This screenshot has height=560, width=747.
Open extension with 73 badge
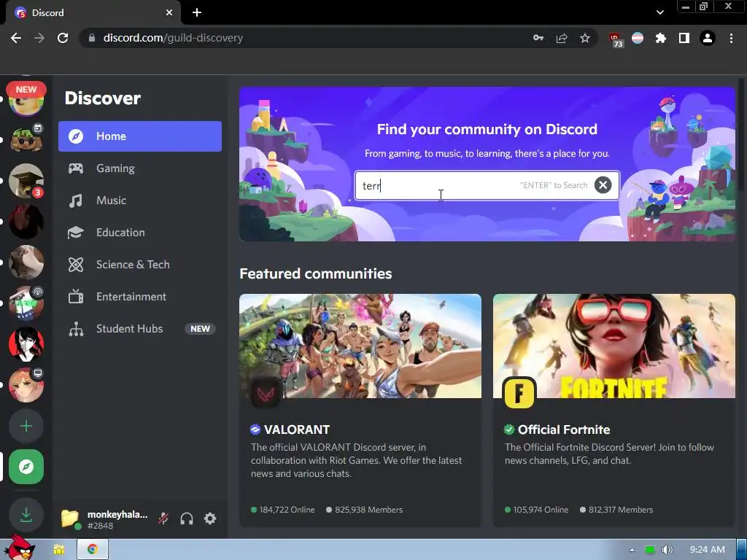(616, 39)
